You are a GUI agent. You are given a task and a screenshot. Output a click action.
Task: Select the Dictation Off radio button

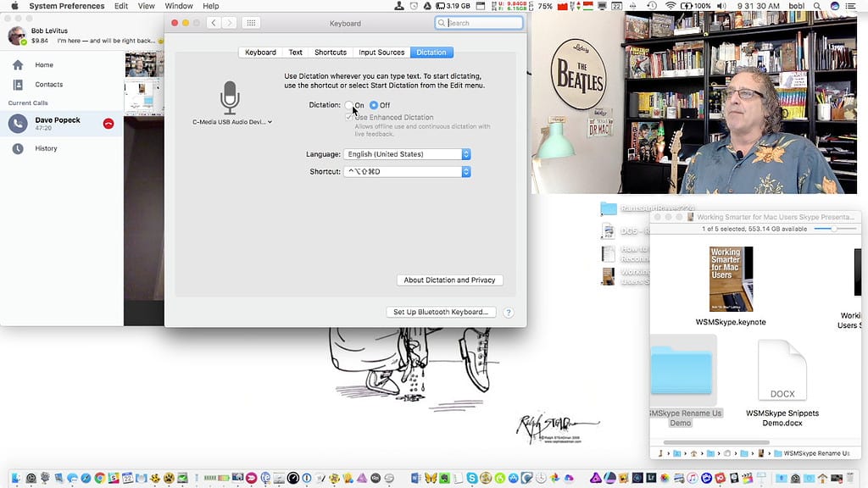374,105
